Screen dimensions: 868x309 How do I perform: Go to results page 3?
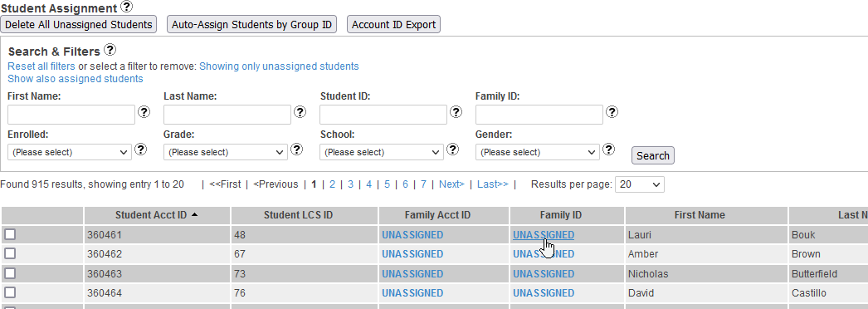tap(350, 184)
